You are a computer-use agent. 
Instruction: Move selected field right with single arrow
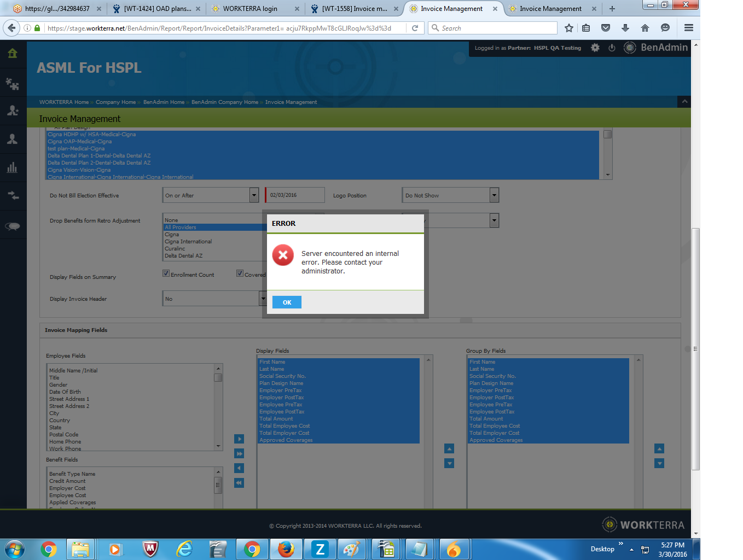pyautogui.click(x=239, y=439)
